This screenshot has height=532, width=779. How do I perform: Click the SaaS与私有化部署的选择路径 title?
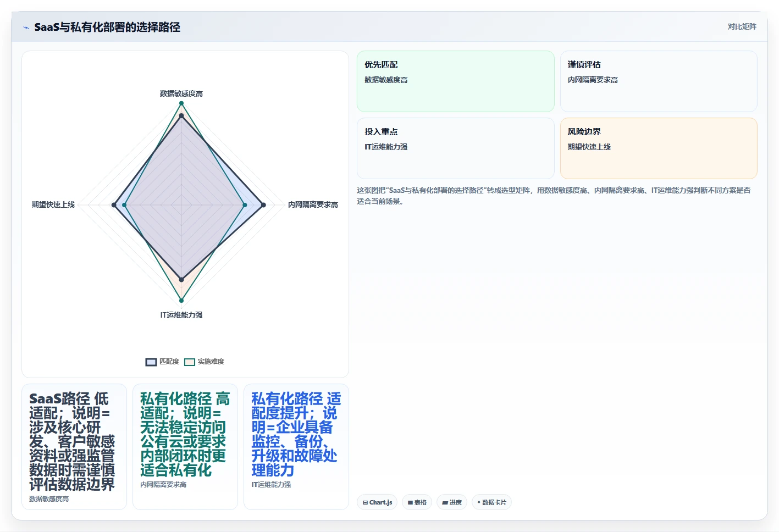click(107, 27)
